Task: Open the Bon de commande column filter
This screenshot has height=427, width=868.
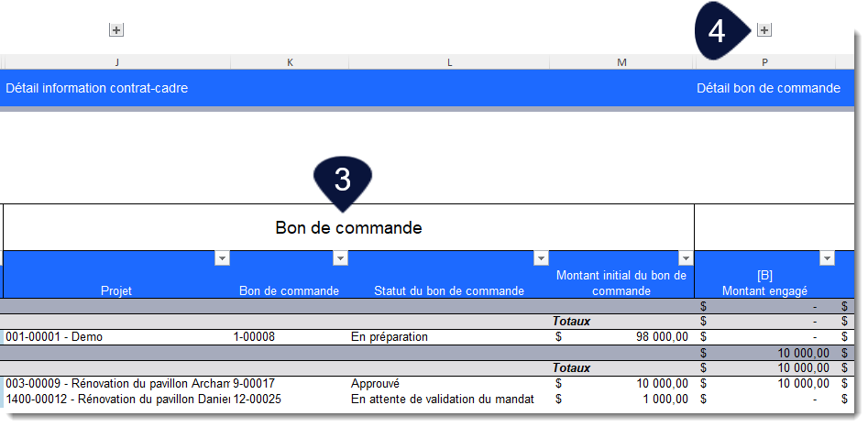Action: tap(340, 258)
